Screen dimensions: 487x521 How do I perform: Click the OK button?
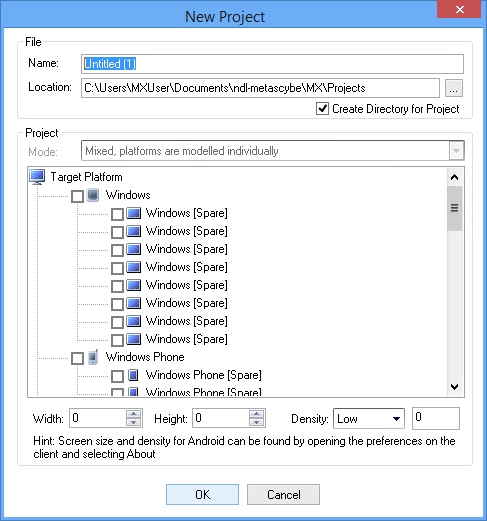click(202, 495)
